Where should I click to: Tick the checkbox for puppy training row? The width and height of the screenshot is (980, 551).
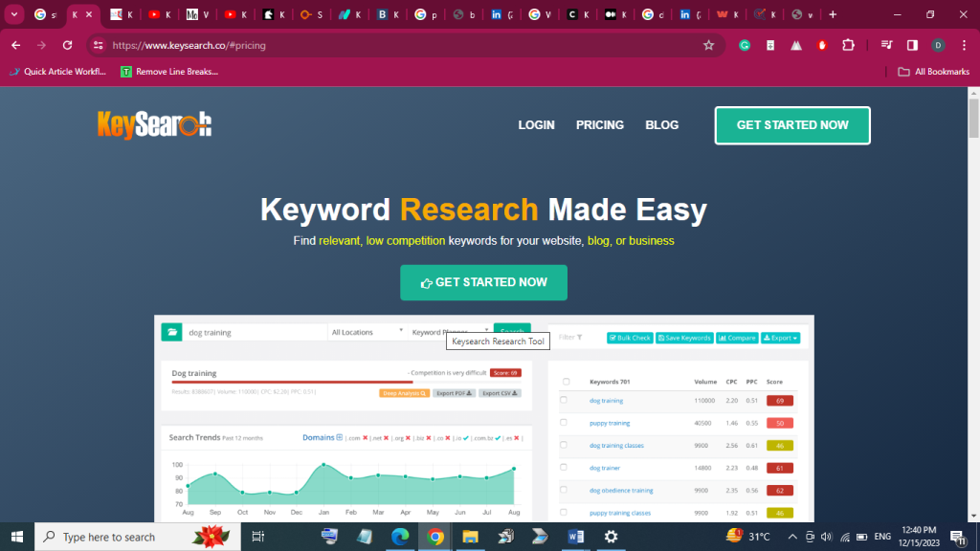564,422
